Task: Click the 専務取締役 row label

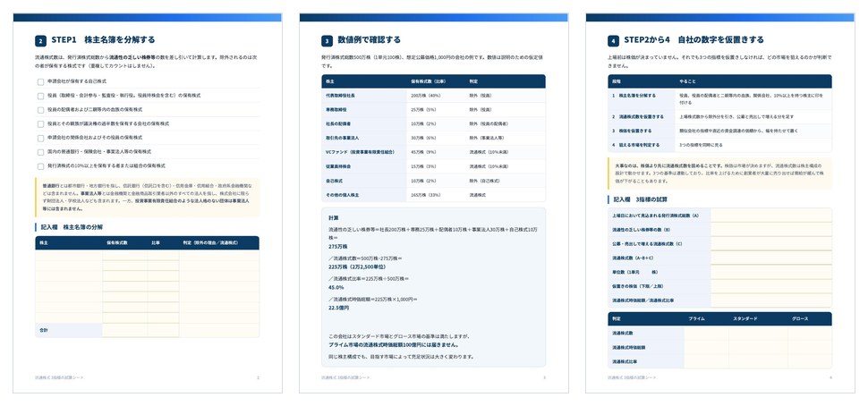Action: 336,109
